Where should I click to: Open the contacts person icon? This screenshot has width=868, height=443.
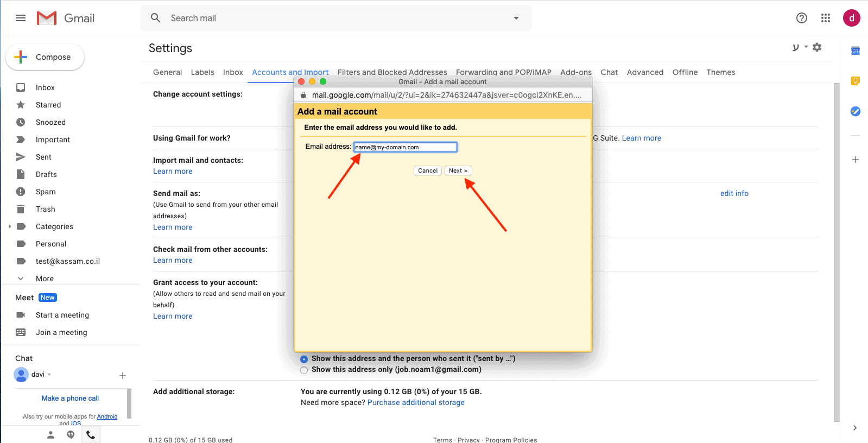click(50, 434)
